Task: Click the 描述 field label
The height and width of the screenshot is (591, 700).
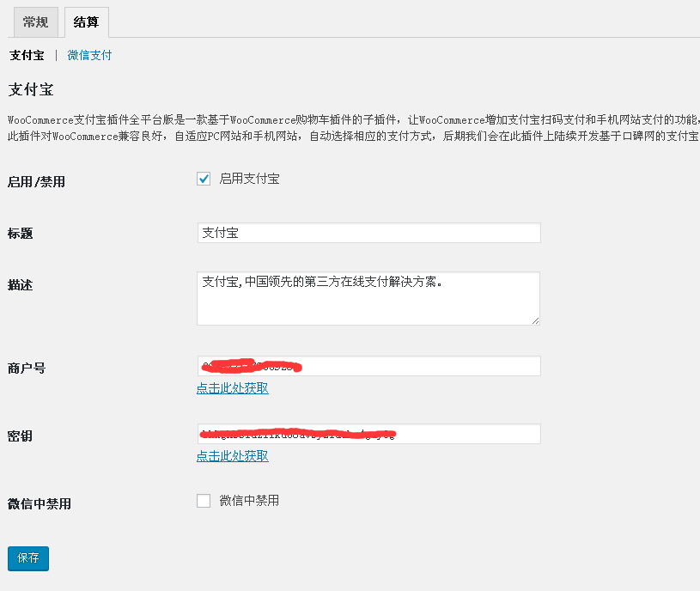Action: pyautogui.click(x=20, y=285)
